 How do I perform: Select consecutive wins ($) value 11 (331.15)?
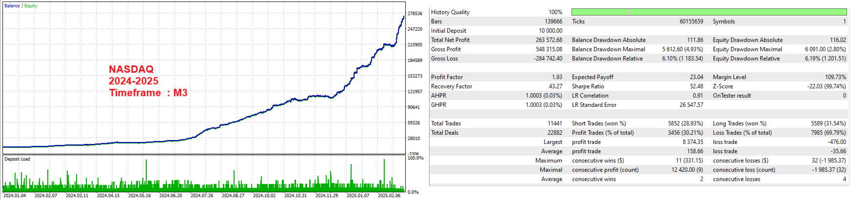click(690, 161)
